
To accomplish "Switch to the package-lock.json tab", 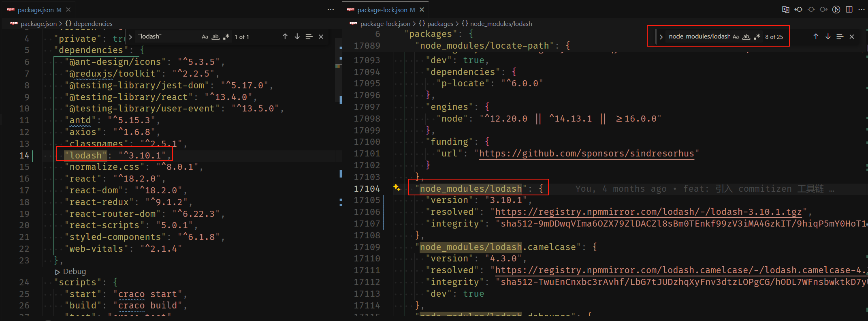I will pyautogui.click(x=386, y=9).
